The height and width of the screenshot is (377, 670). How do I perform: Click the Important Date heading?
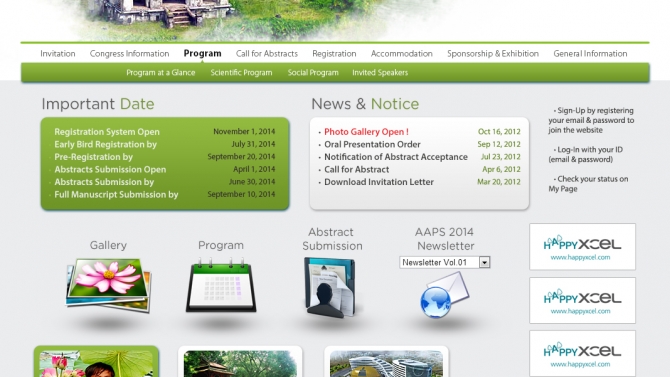(x=98, y=104)
